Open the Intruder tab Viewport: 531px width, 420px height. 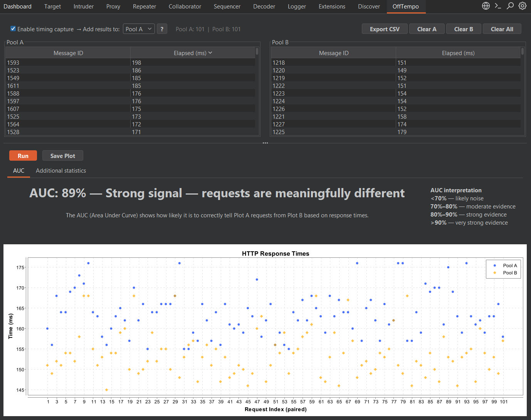(83, 6)
